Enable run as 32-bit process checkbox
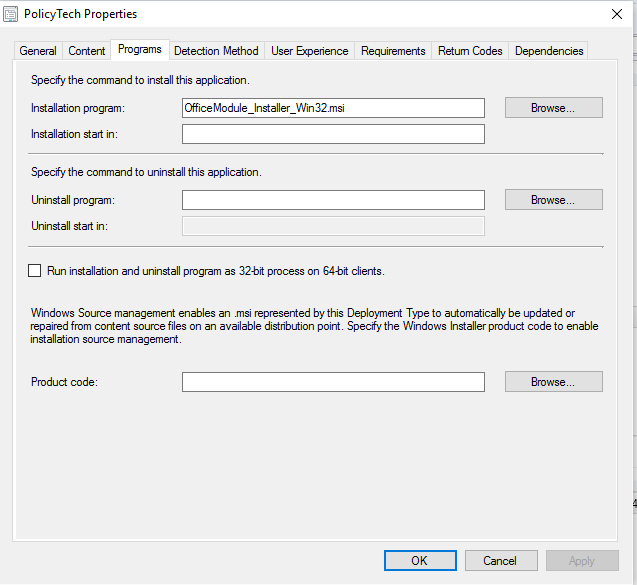 pos(35,271)
